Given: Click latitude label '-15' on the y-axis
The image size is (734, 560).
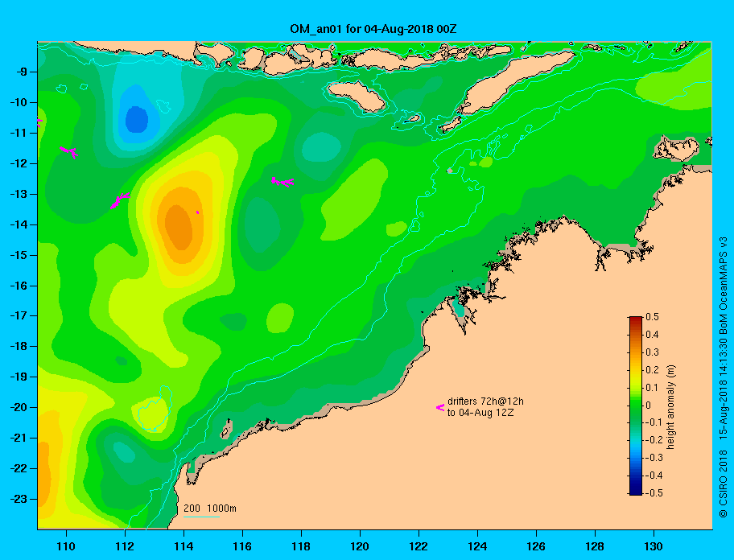Looking at the screenshot, I should coord(19,255).
